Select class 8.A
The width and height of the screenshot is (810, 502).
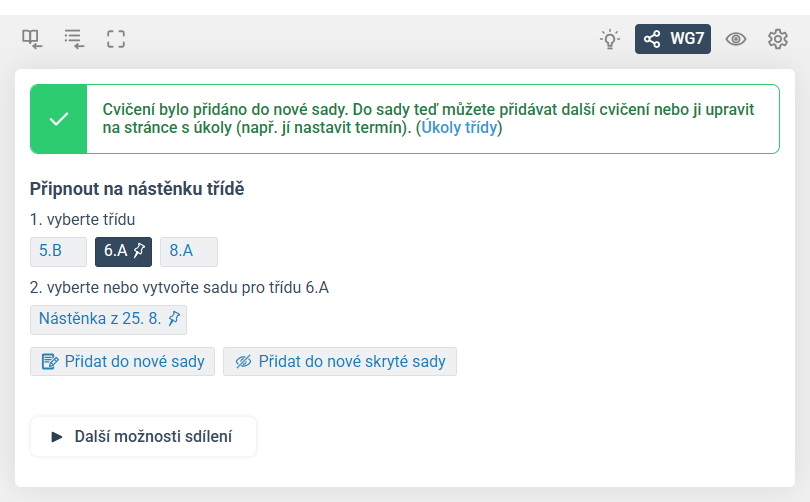tap(189, 252)
